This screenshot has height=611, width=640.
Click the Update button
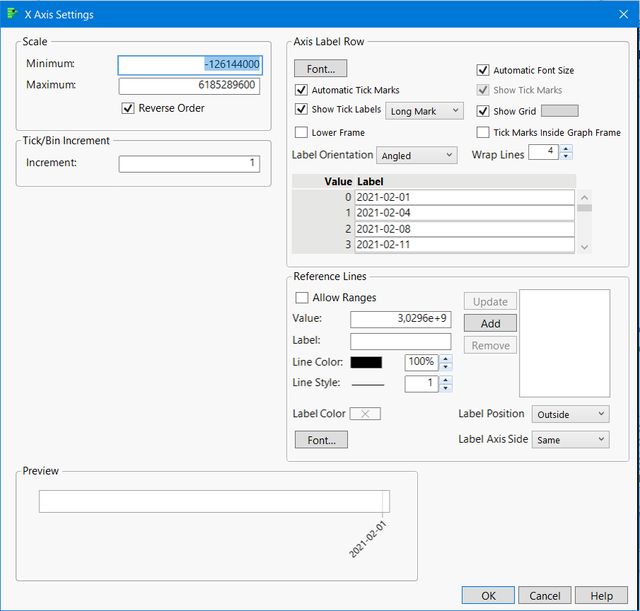point(490,302)
